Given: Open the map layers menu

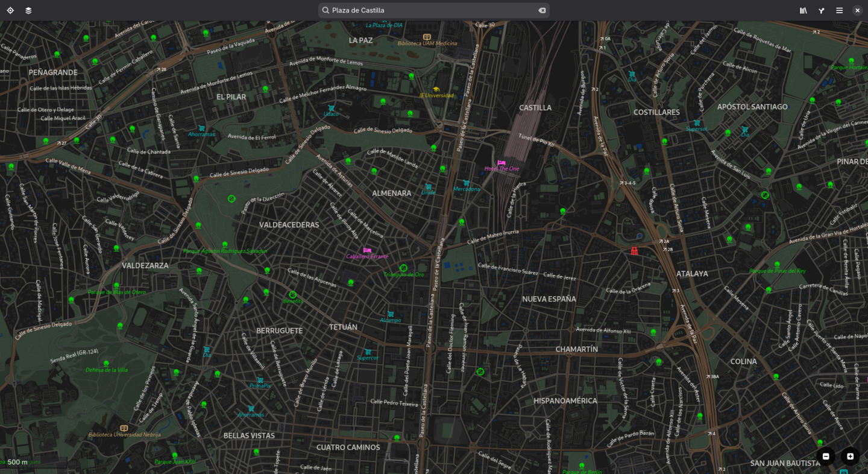Looking at the screenshot, I should pos(28,10).
